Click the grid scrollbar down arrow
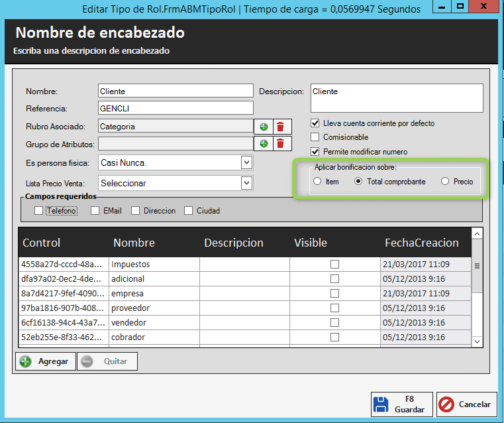 pos(476,341)
